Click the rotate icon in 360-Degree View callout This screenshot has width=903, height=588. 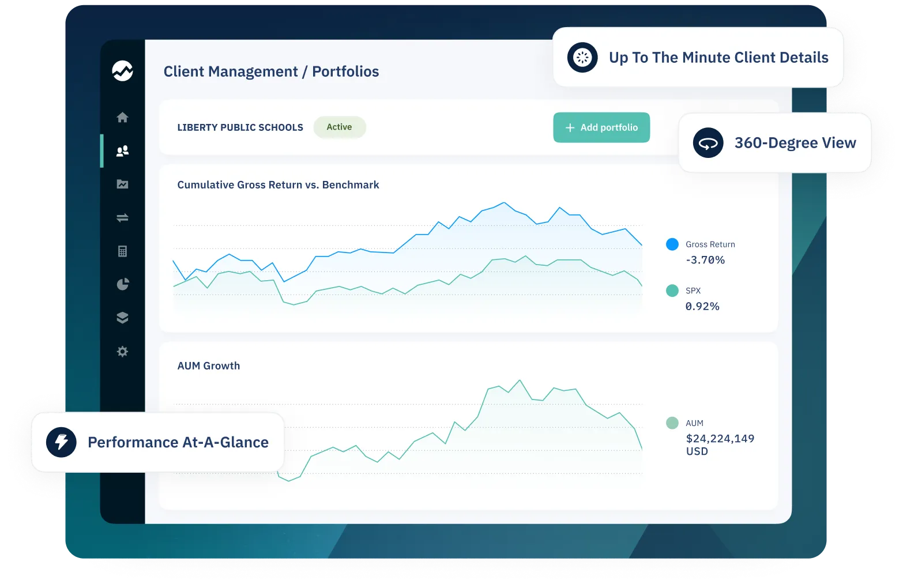coord(708,143)
